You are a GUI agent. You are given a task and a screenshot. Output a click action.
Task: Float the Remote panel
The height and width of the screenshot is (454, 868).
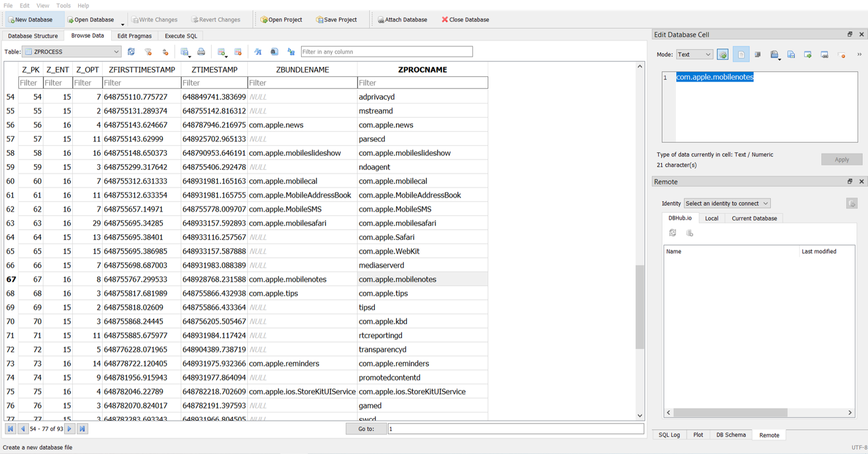(x=850, y=181)
